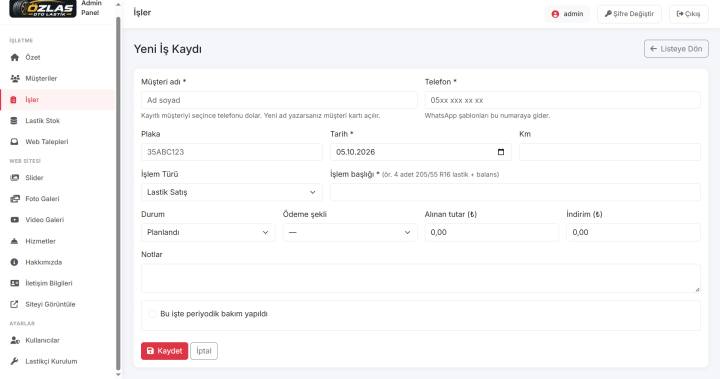Click the Alınan tutar amount field

coord(492,232)
